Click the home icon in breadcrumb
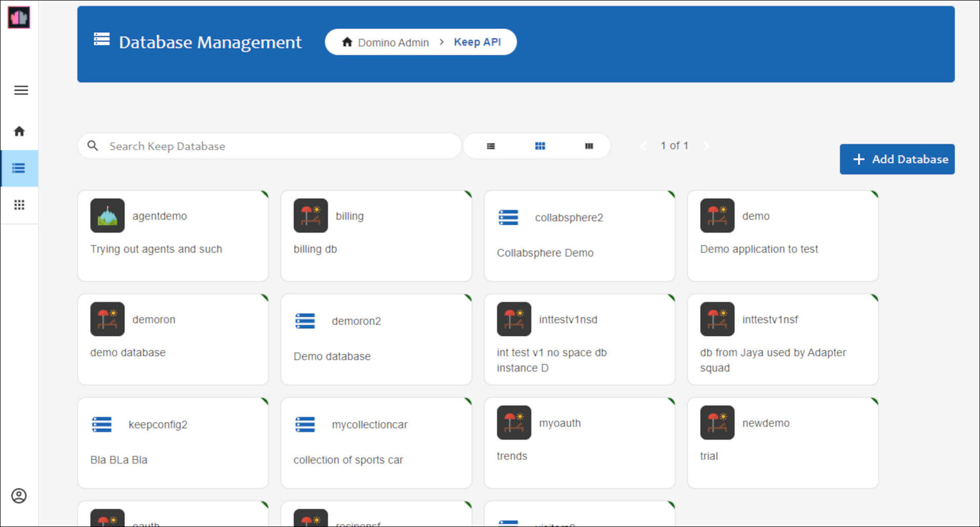This screenshot has width=980, height=527. [347, 42]
